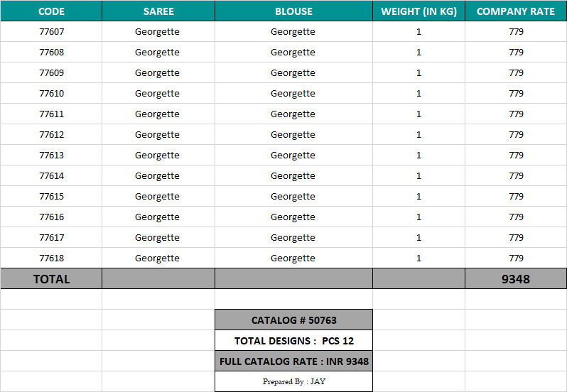Screen dimensions: 567x392
Task: Select the COMPANY RATE header cell
Action: pos(516,11)
